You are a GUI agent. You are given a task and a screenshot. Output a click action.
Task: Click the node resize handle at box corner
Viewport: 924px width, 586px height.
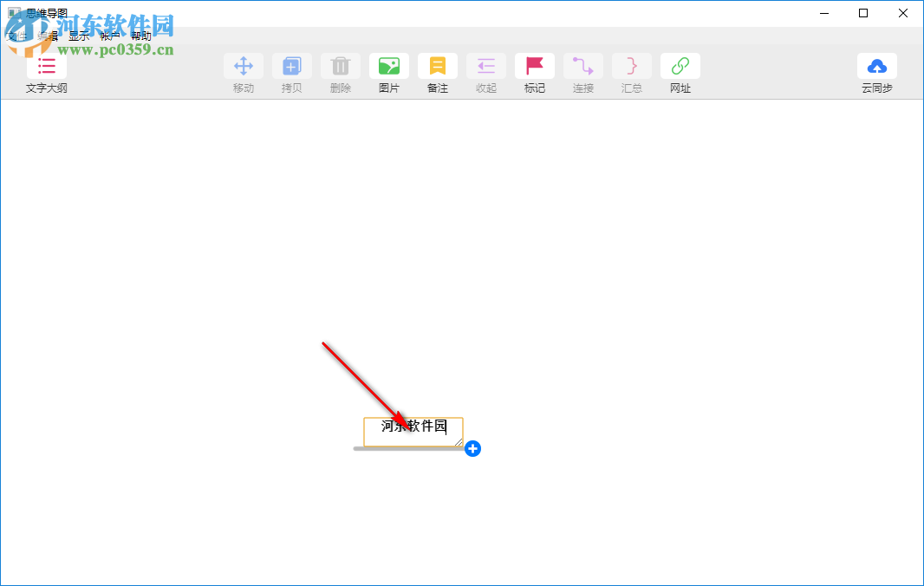point(459,441)
